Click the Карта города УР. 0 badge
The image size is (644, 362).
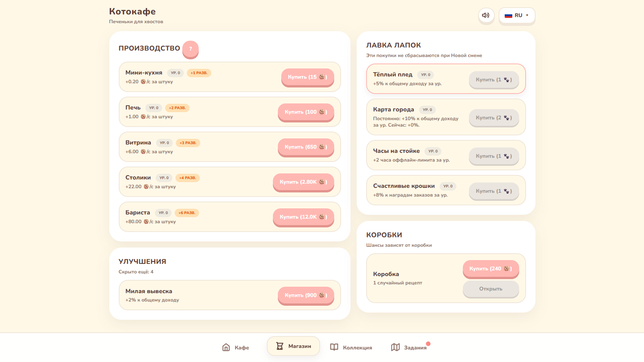tap(427, 110)
